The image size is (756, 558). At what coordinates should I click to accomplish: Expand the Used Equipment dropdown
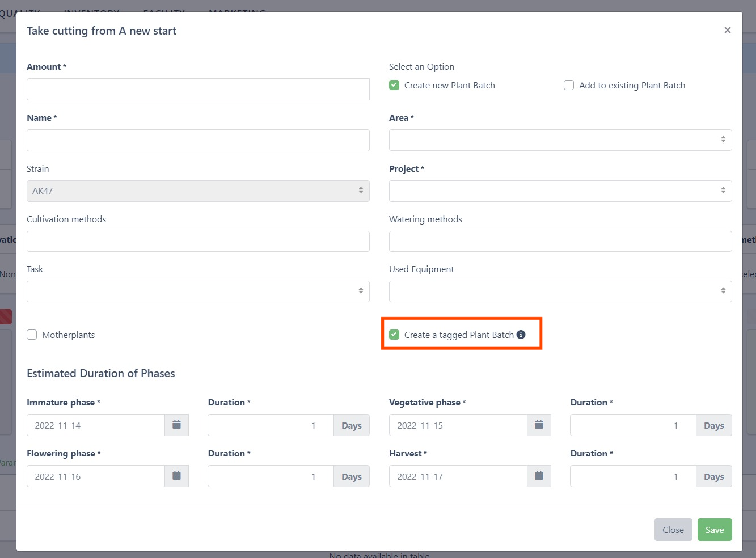pos(560,291)
